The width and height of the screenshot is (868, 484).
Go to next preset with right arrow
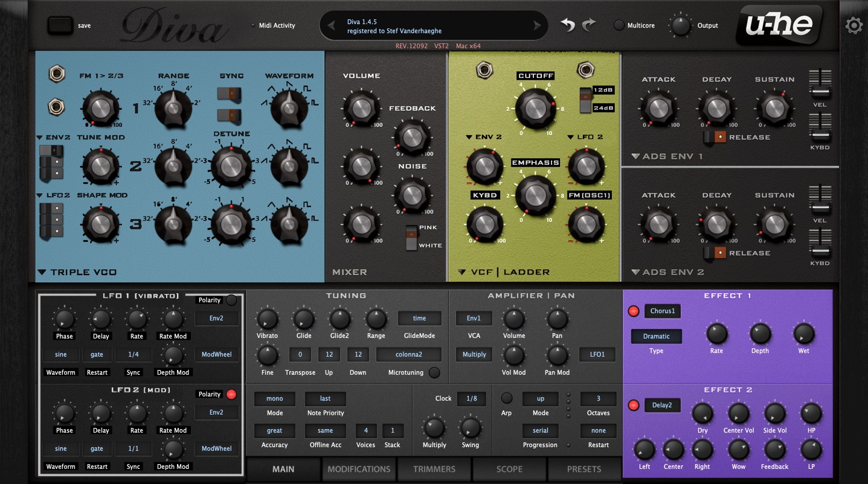coord(537,25)
